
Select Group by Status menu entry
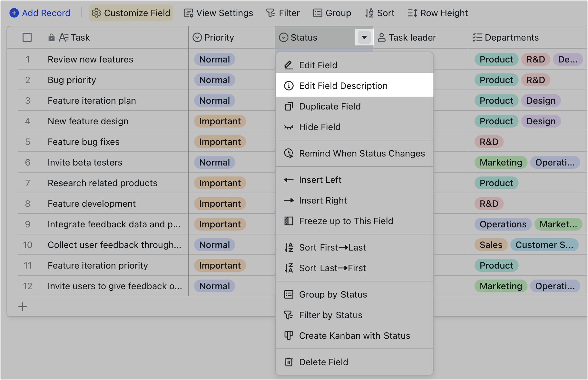pyautogui.click(x=333, y=294)
